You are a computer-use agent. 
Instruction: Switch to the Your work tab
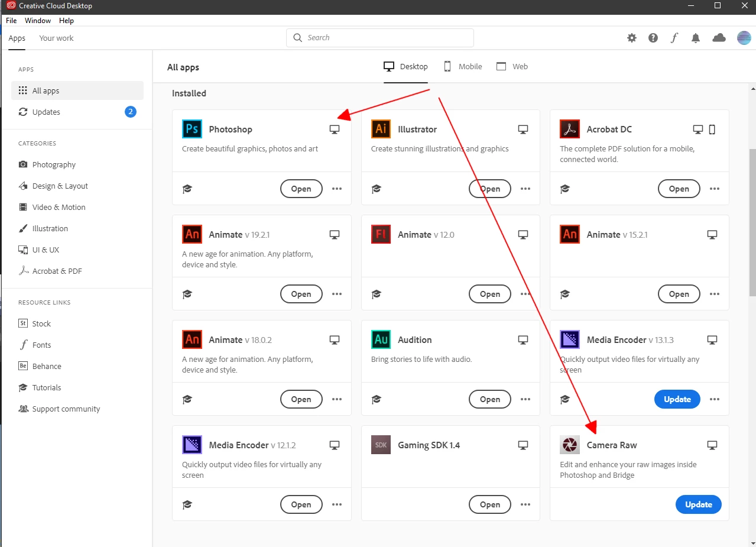tap(56, 38)
